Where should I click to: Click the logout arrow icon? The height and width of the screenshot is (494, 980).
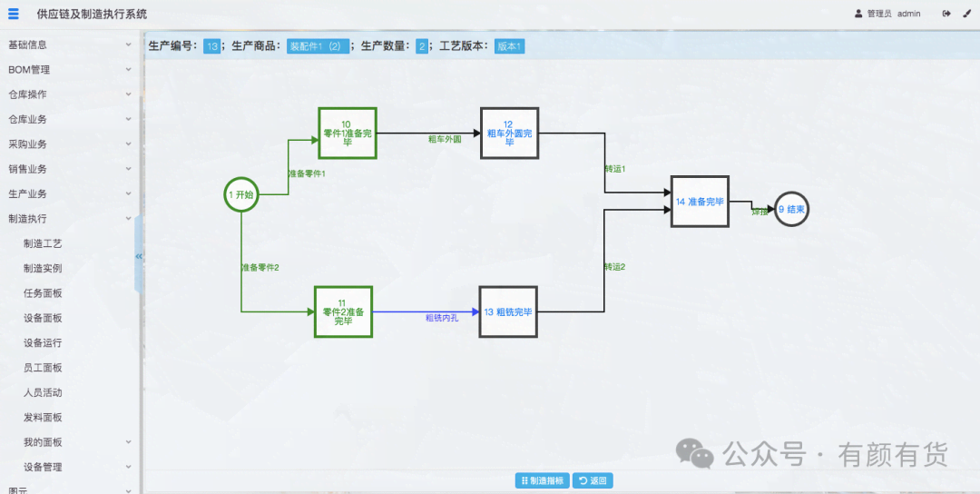click(946, 14)
